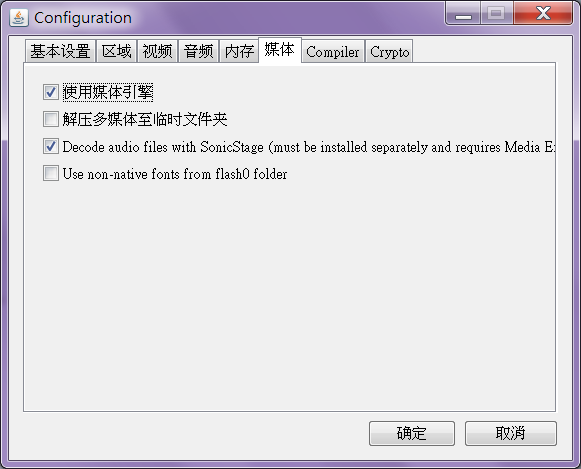Minimize the Configuration window
The image size is (581, 469).
(x=463, y=13)
